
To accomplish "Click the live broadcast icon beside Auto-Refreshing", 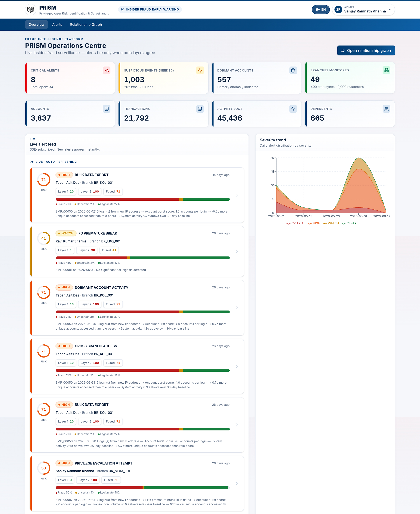I will click(x=32, y=162).
